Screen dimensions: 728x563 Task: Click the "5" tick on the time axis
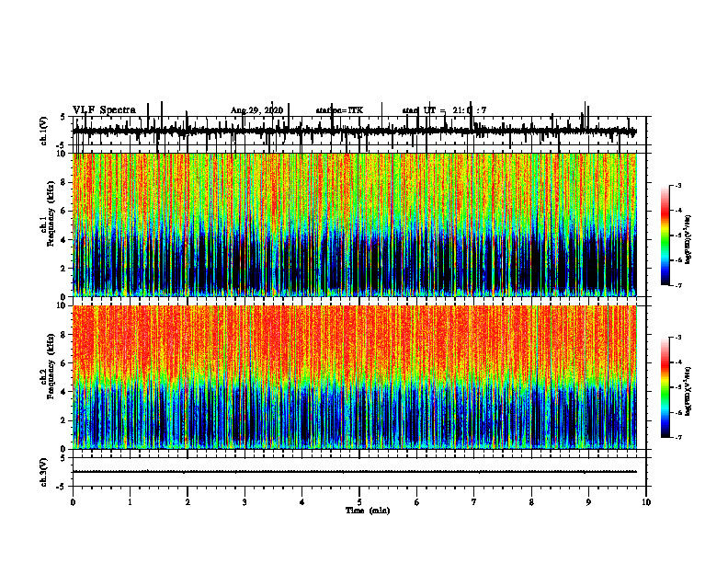coord(359,502)
